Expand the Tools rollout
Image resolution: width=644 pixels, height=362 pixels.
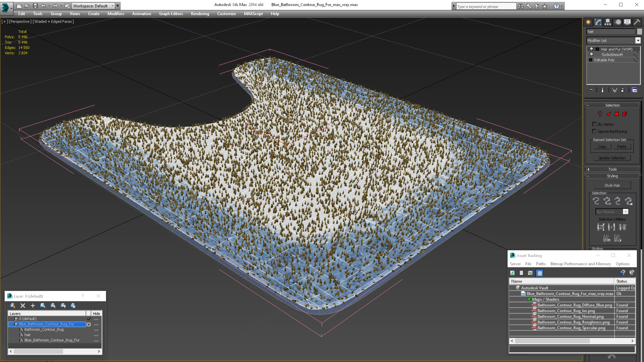(x=612, y=169)
